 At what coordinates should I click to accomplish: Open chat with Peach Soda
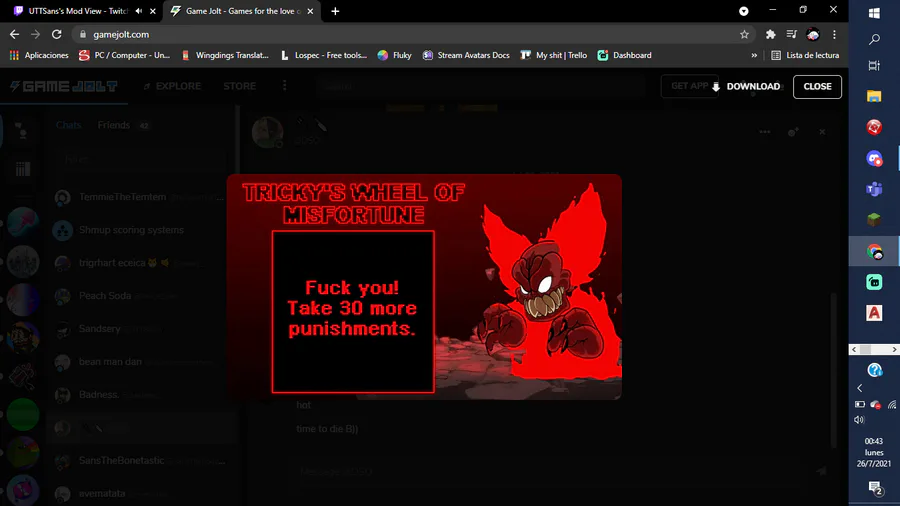pos(142,296)
